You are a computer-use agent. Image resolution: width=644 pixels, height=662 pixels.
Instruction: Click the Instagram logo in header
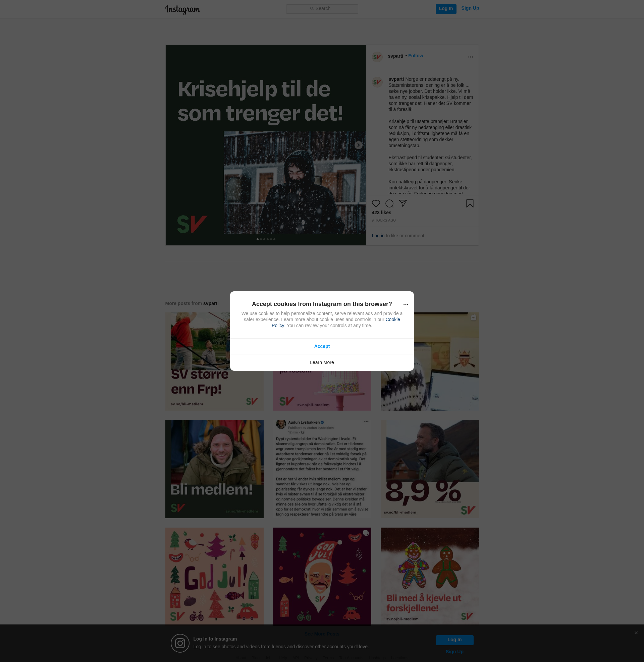tap(182, 9)
